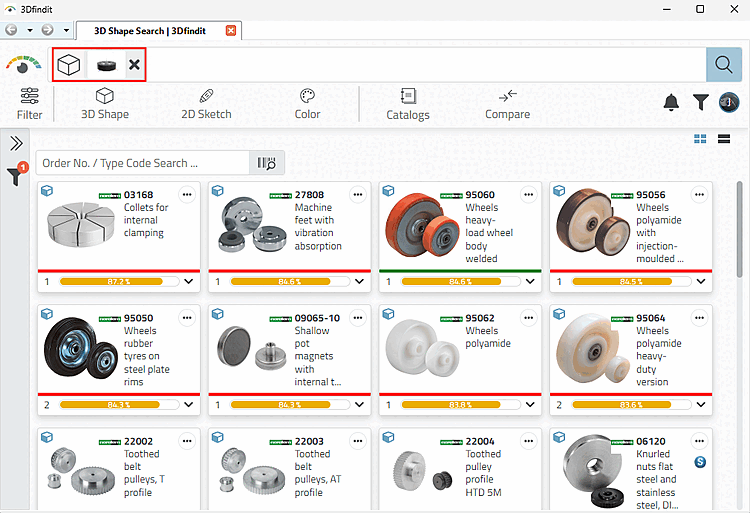Go forward with the right arrow button

click(x=47, y=30)
